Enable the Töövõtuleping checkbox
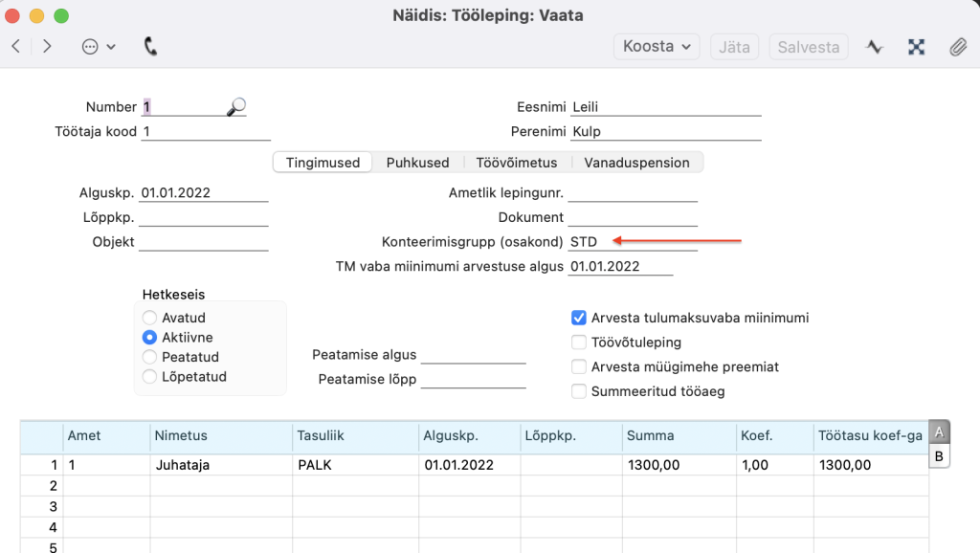 coord(578,343)
